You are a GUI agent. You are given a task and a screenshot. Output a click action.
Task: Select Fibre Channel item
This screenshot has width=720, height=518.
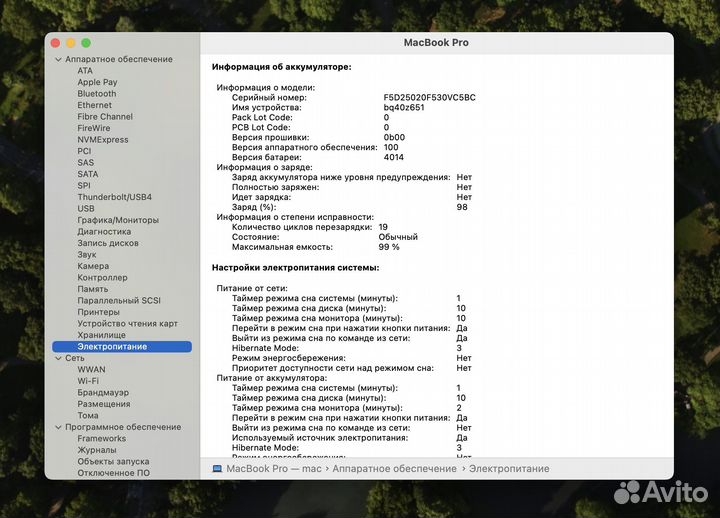105,117
